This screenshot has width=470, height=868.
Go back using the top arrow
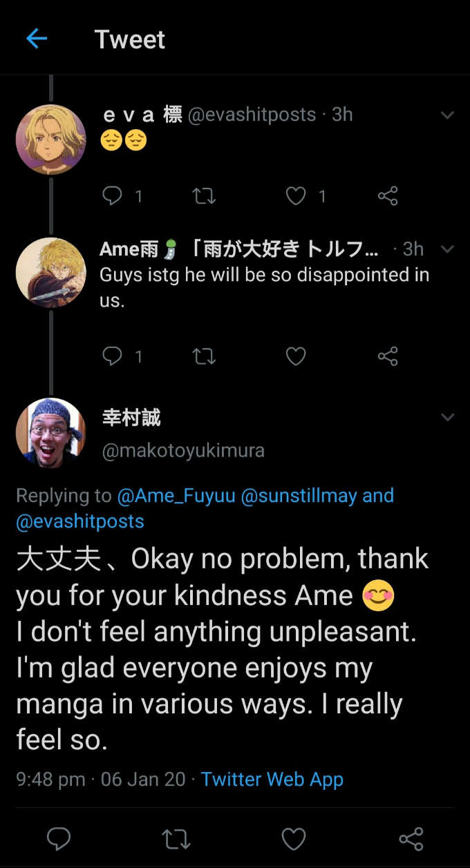[36, 39]
